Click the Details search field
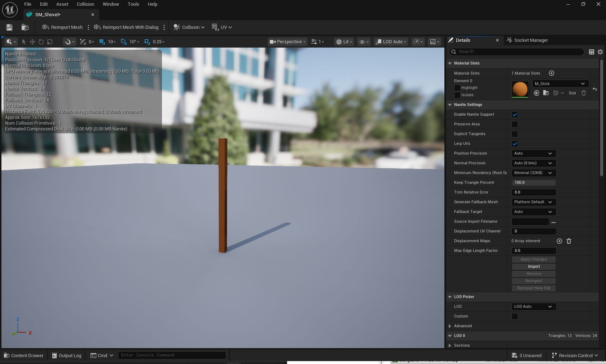Image resolution: width=606 pixels, height=364 pixels. 516,52
